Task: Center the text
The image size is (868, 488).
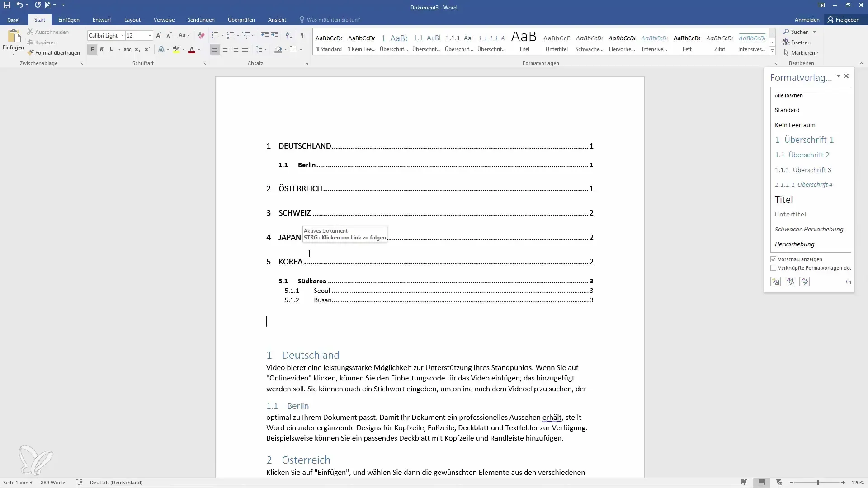Action: tap(225, 49)
